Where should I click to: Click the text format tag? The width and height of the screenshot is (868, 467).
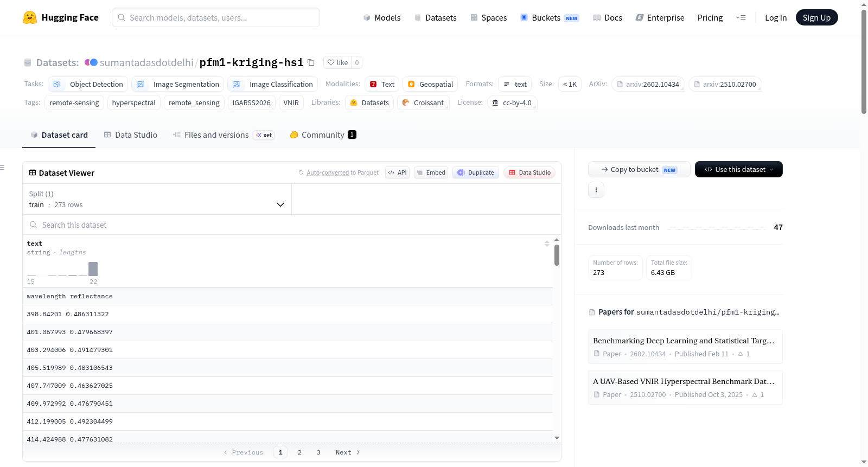tap(515, 84)
